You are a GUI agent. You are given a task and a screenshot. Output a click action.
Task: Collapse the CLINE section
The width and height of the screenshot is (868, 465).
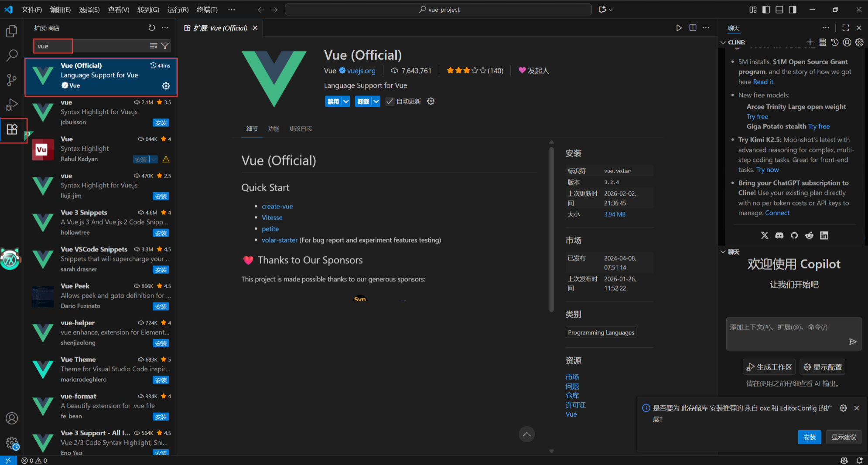pos(723,42)
